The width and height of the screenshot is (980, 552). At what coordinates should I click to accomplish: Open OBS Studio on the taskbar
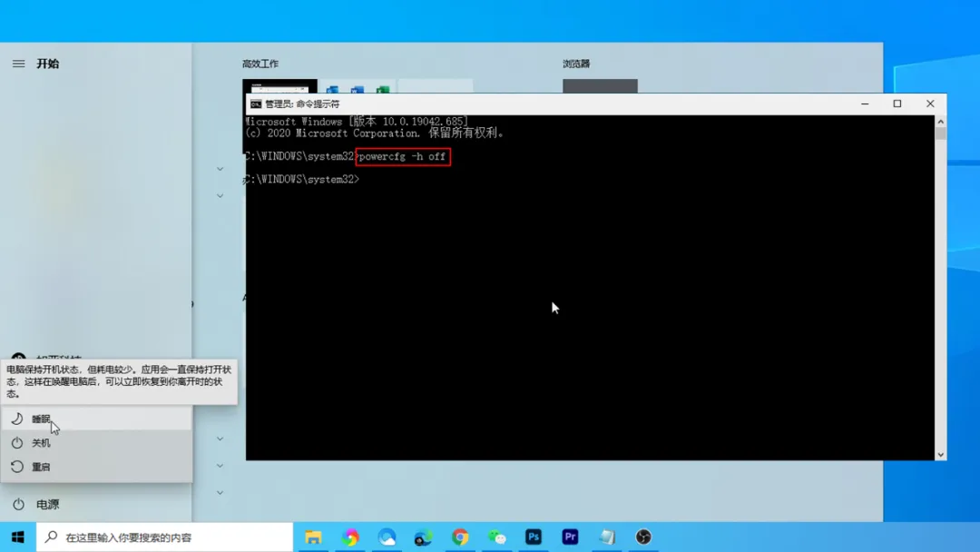point(642,537)
